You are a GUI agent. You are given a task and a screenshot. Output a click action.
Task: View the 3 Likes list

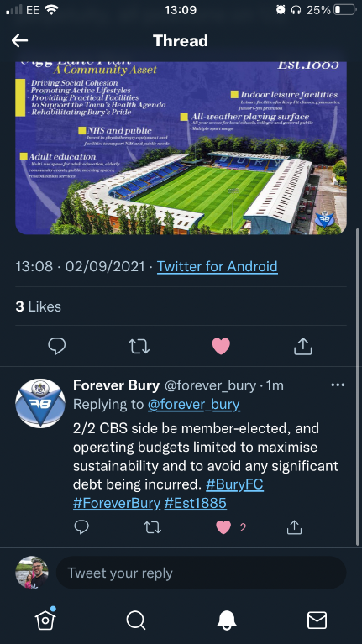[x=38, y=306]
